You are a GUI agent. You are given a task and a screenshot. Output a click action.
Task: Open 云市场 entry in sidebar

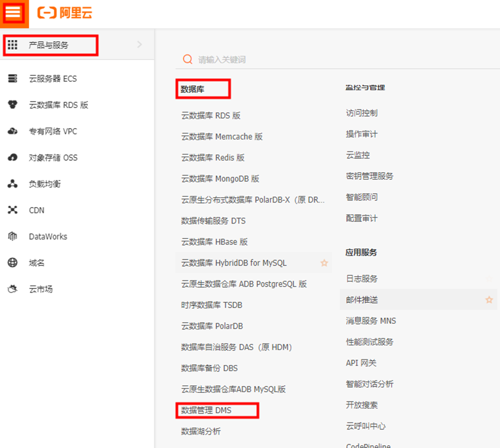[x=41, y=290]
